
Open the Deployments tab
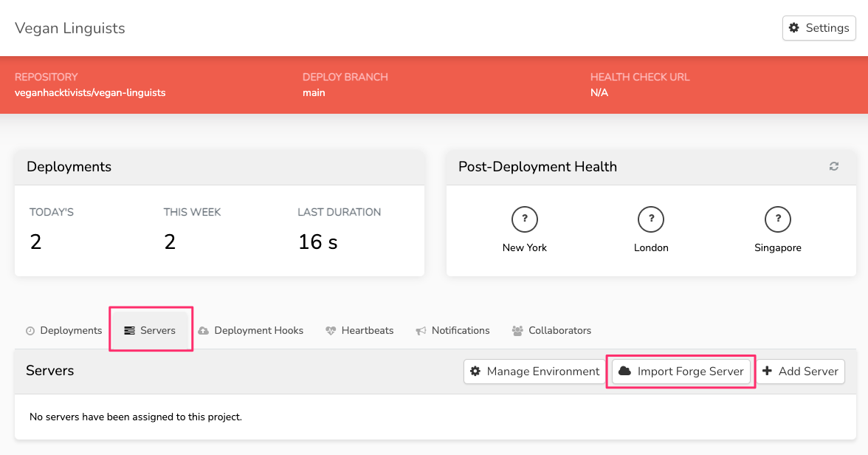click(x=63, y=331)
